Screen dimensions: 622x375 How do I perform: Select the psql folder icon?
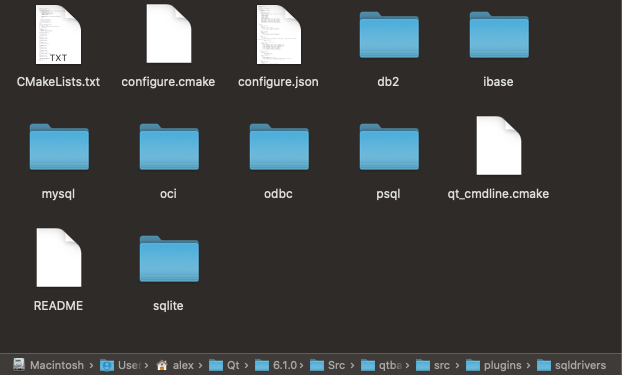[389, 147]
